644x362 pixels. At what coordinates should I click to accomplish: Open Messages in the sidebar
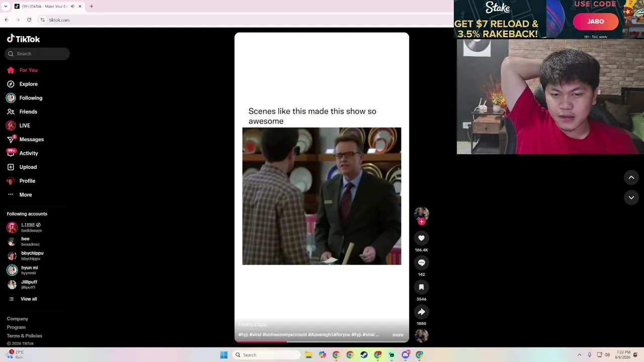click(26, 139)
